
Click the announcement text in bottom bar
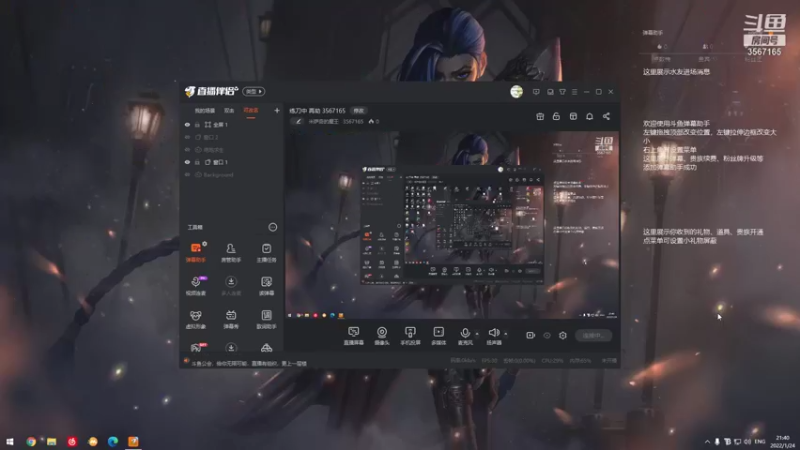tap(249, 363)
